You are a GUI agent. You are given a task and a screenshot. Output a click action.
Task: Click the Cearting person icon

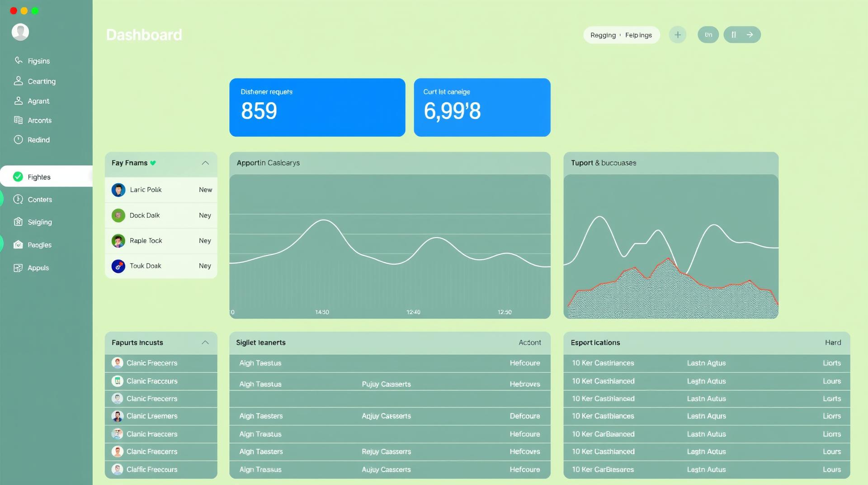click(x=18, y=81)
